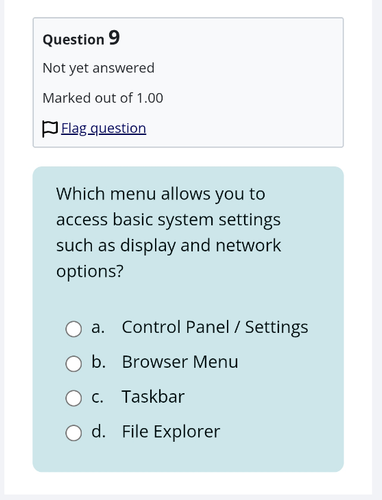
Task: Choose the Browser Menu radio button
Action: 74,364
